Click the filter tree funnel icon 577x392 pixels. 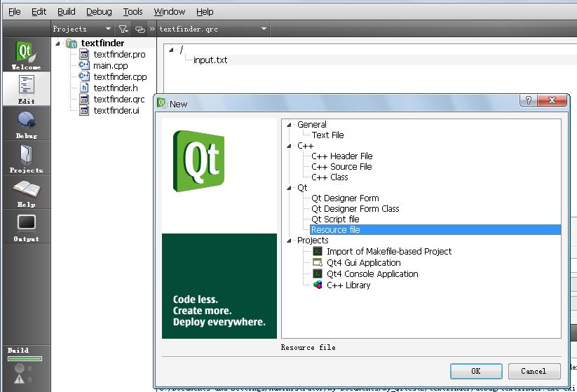click(123, 29)
